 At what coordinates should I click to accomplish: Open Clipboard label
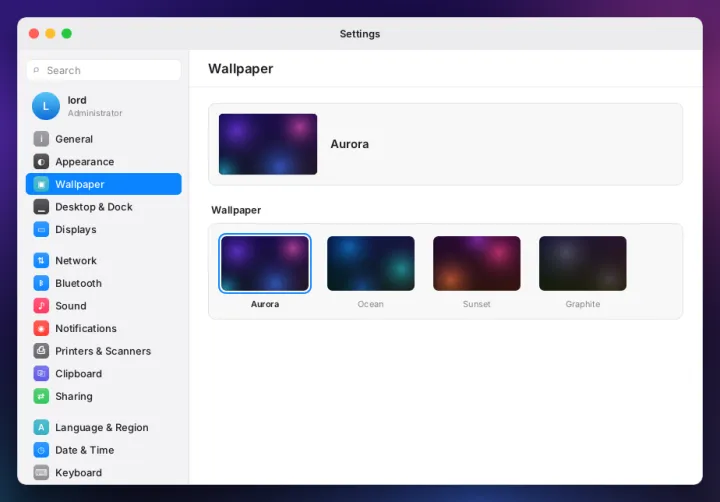79,373
